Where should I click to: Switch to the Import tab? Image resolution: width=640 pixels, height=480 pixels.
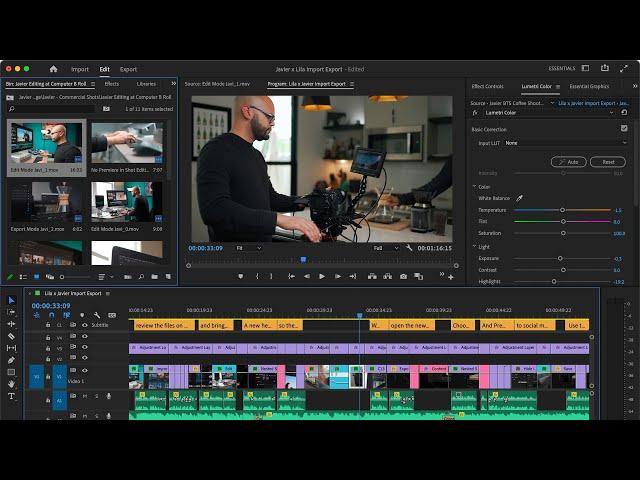click(80, 69)
